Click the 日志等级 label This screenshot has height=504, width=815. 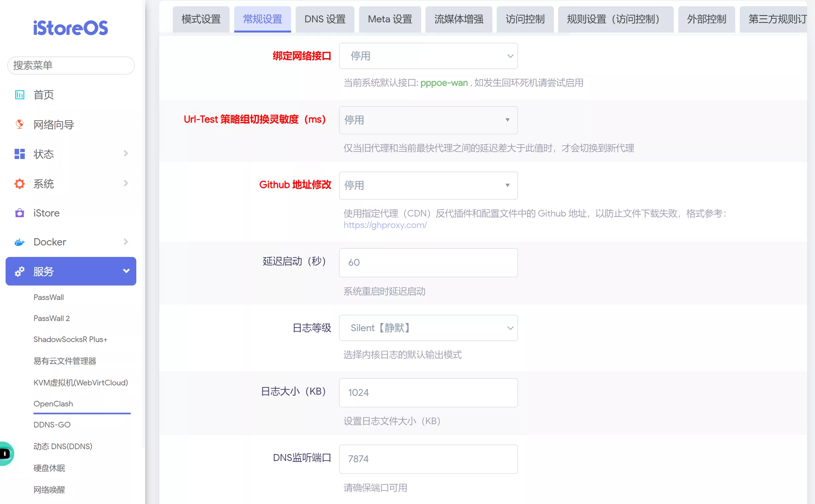pyautogui.click(x=312, y=328)
